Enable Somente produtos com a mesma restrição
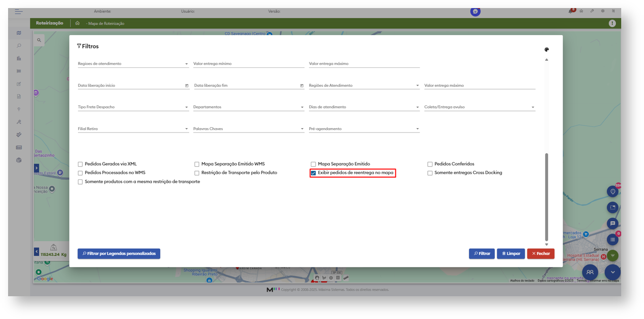Image resolution: width=644 pixels, height=319 pixels. coord(80,182)
